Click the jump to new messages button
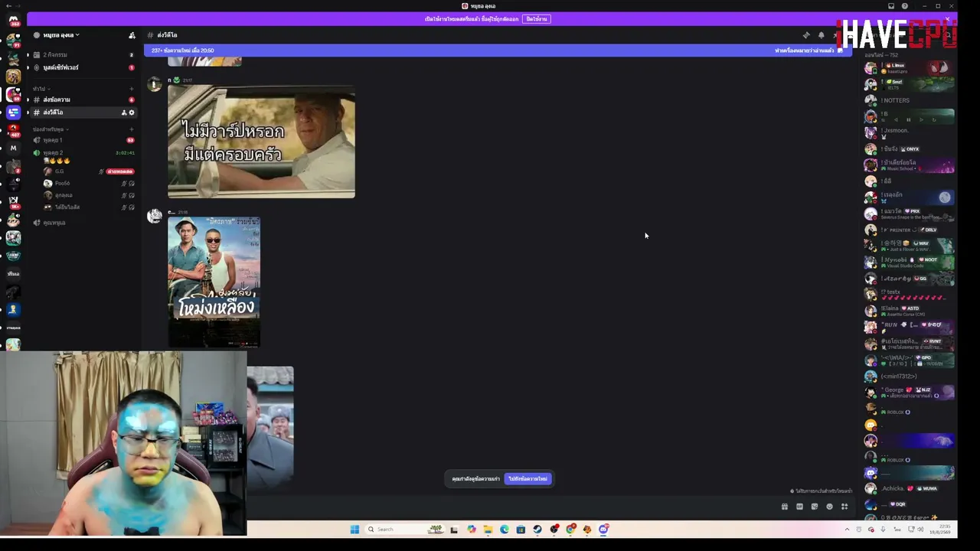Image resolution: width=980 pixels, height=551 pixels. click(528, 479)
